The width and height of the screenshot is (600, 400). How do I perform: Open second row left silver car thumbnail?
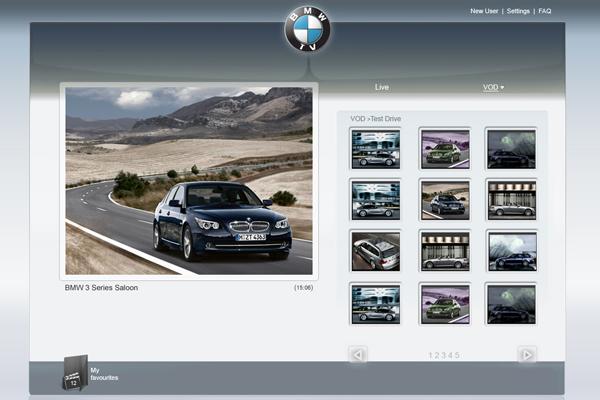pos(376,200)
